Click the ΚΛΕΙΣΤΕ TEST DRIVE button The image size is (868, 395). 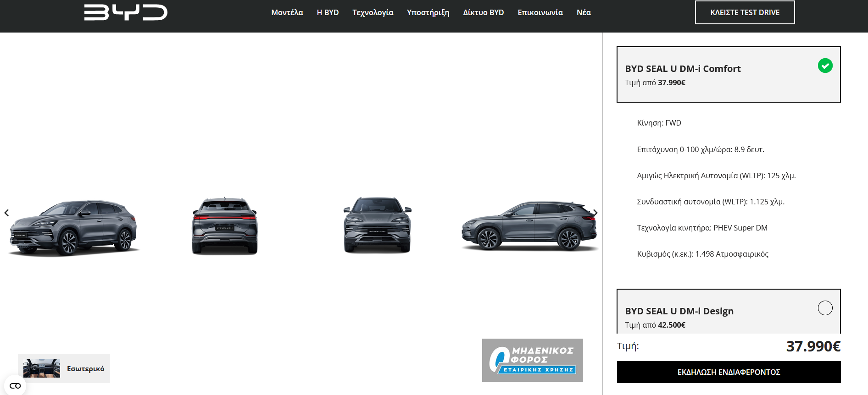coord(745,12)
